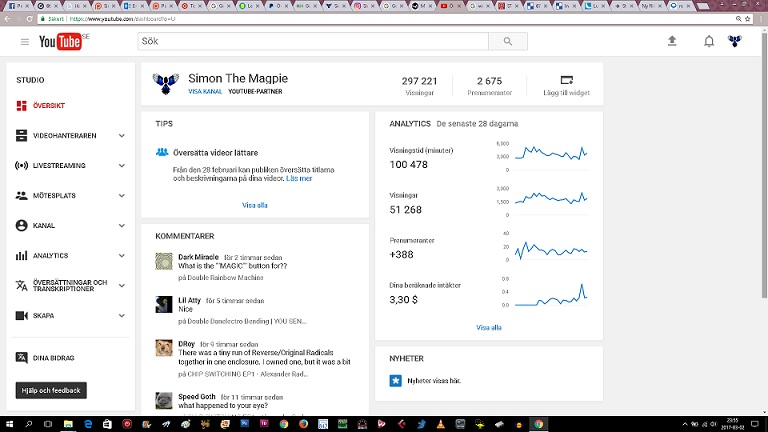Open the account avatar menu
768x432 pixels.
point(735,41)
